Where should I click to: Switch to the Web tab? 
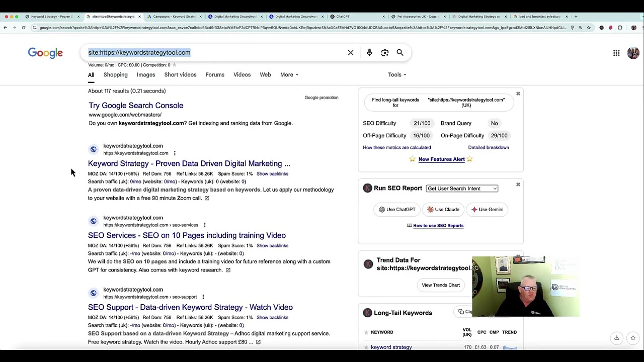265,74
